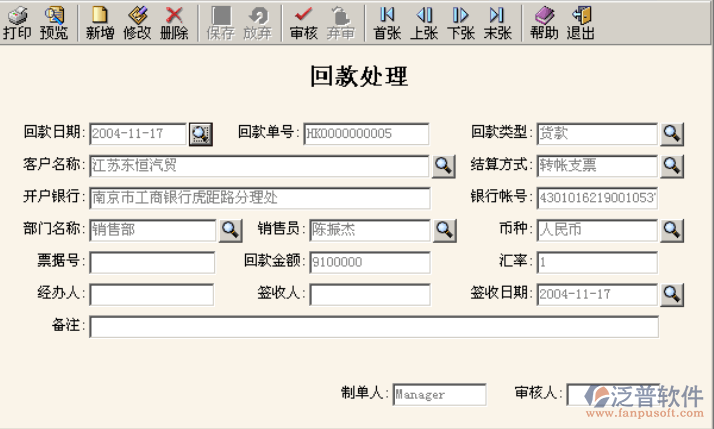Image resolution: width=714 pixels, height=429 pixels.
Task: Click the 汇率 exchange rate field
Action: pos(597,263)
